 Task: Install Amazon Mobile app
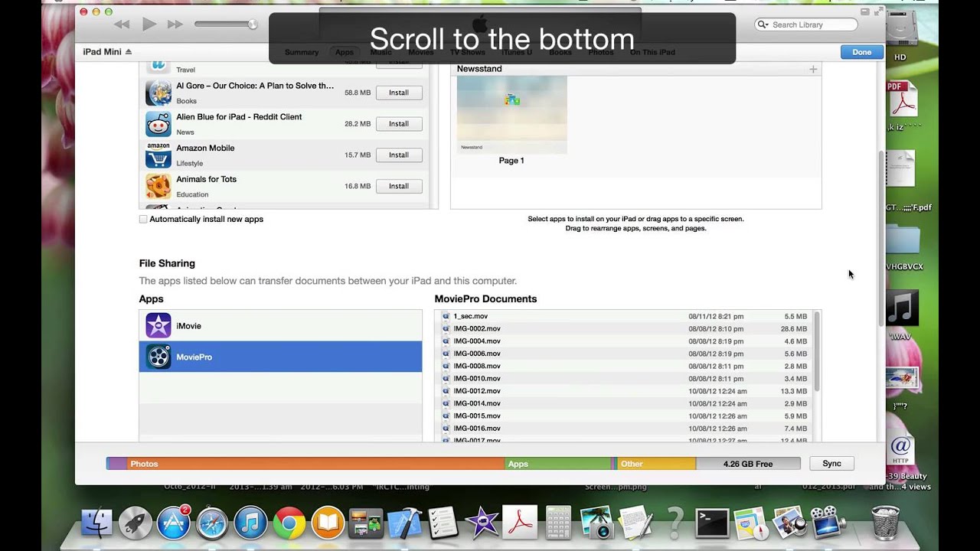point(399,155)
